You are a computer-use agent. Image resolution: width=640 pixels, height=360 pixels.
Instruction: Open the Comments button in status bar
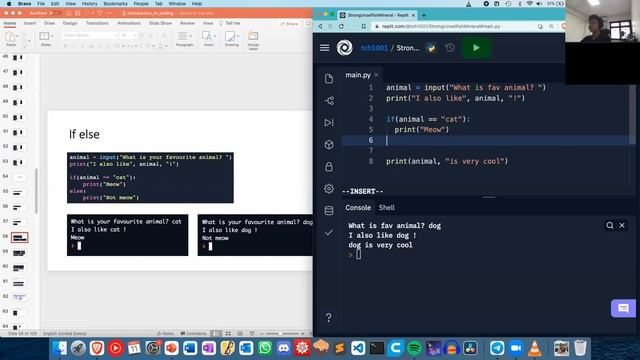point(193,333)
